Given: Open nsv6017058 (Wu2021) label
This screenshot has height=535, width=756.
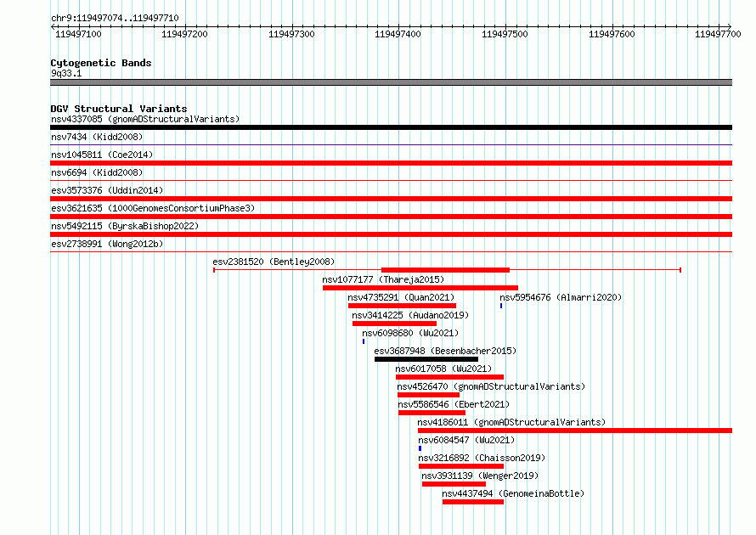Looking at the screenshot, I should pos(443,369).
